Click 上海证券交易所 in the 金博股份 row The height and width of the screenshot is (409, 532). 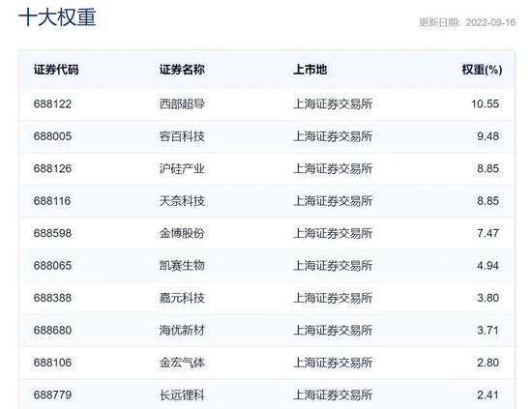(333, 233)
